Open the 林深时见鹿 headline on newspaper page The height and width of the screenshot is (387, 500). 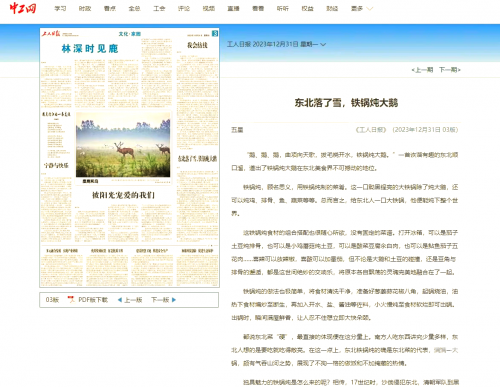(x=90, y=49)
